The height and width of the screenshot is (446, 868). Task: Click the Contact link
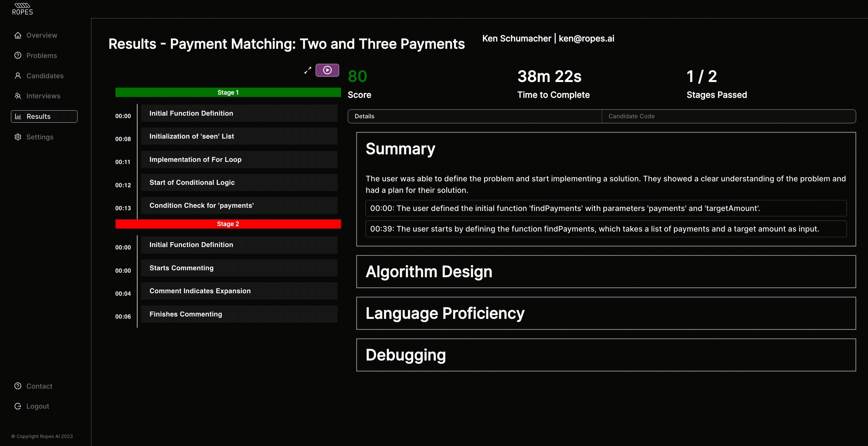40,386
